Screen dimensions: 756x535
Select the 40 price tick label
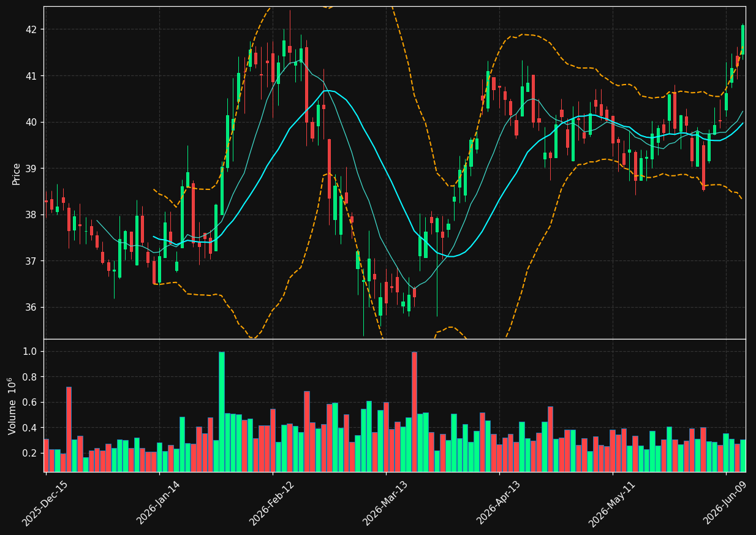pyautogui.click(x=31, y=122)
